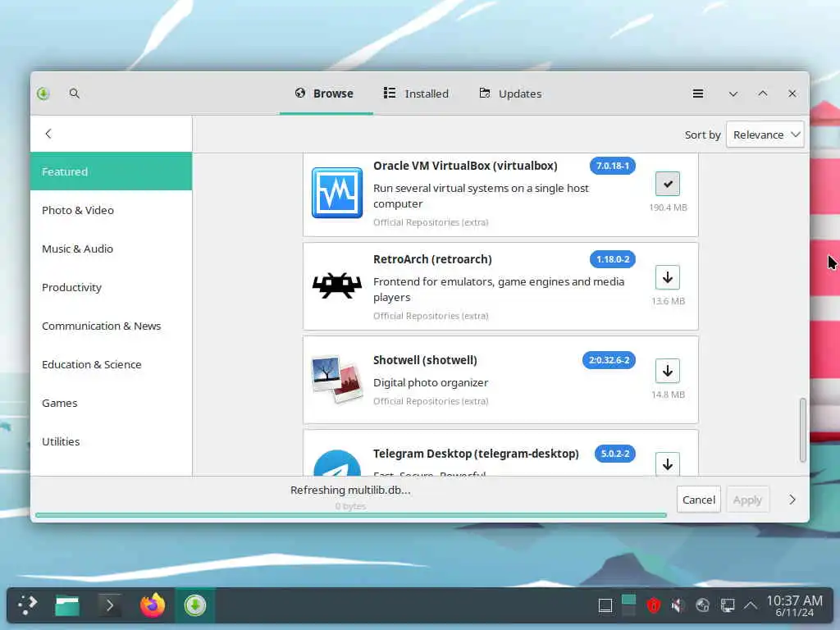The height and width of the screenshot is (630, 840).
Task: Mark Shotwell for install with download arrow
Action: [668, 371]
